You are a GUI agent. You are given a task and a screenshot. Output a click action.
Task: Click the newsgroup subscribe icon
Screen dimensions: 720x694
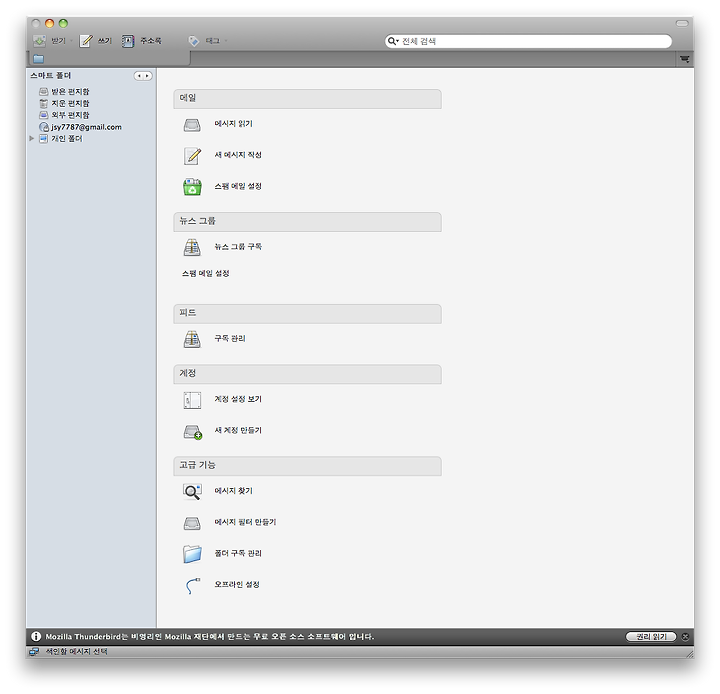coord(192,247)
